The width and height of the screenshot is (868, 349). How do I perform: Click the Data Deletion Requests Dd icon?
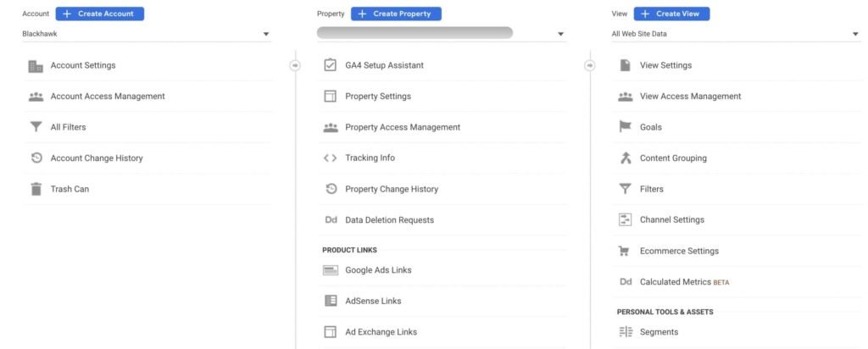331,220
